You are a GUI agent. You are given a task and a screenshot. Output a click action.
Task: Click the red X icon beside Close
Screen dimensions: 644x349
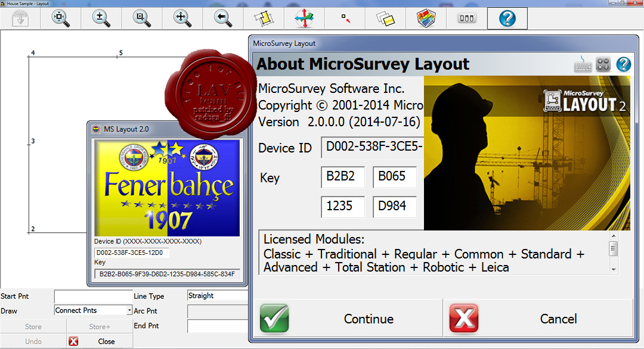(x=73, y=341)
